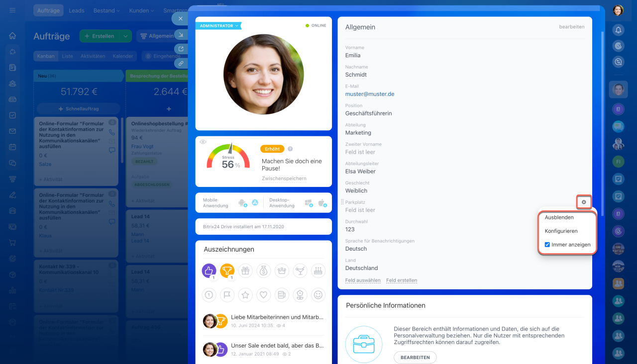Open the 'Liebe Mitarbeiterinnen und Mitarb...' award post

click(x=277, y=317)
